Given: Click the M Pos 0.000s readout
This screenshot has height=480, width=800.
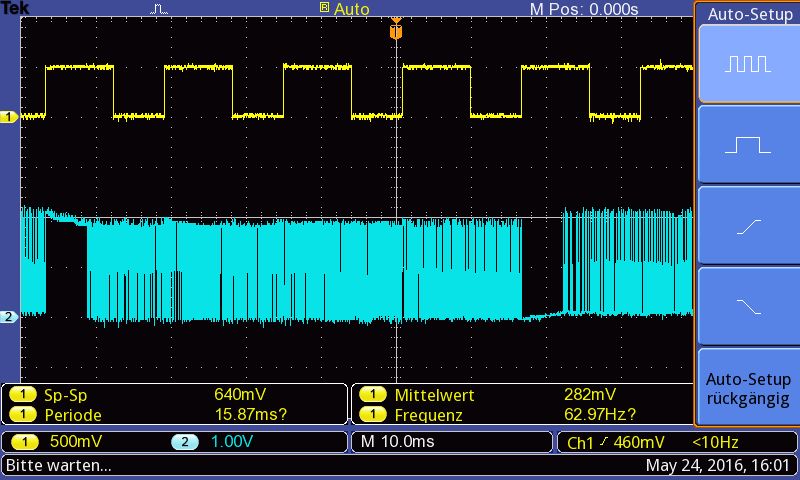Looking at the screenshot, I should click(584, 9).
